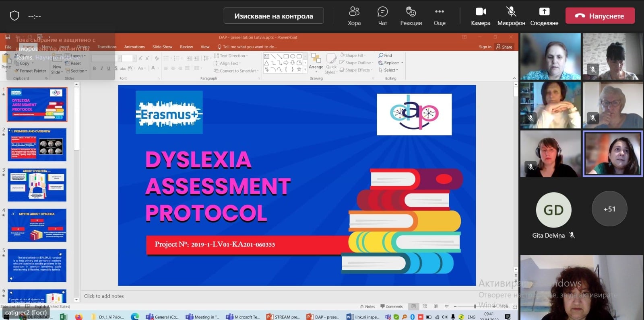The height and width of the screenshot is (320, 644).
Task: Open the Select dropdown in Editing group
Action: [x=388, y=70]
